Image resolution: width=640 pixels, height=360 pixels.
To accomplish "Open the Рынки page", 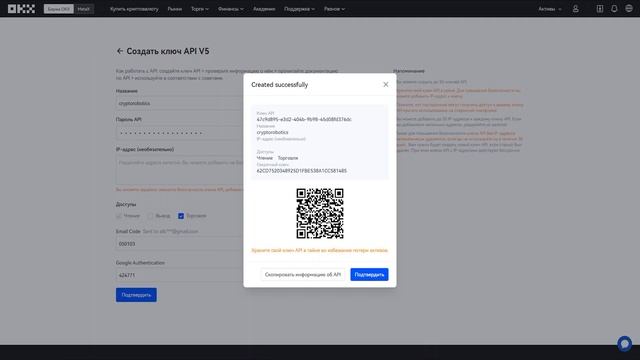I will point(175,9).
